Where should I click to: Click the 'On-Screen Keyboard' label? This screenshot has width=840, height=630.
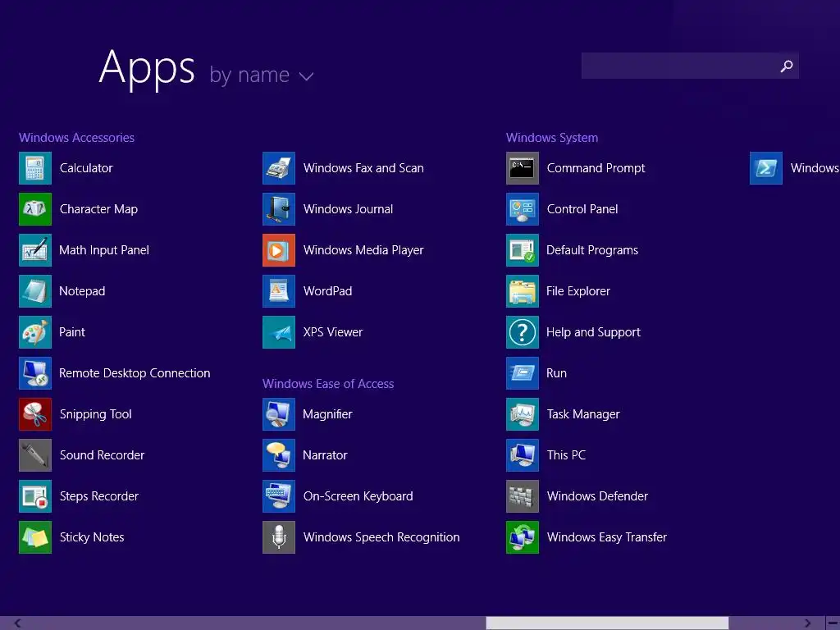pos(358,496)
